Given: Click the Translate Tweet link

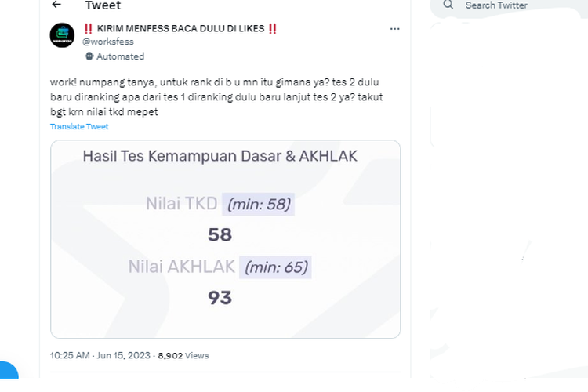Looking at the screenshot, I should pos(79,126).
